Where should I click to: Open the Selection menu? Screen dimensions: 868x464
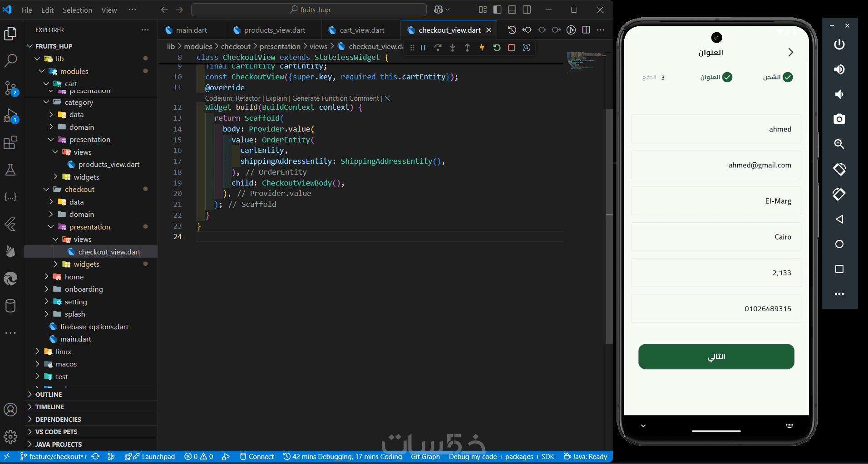coord(77,10)
